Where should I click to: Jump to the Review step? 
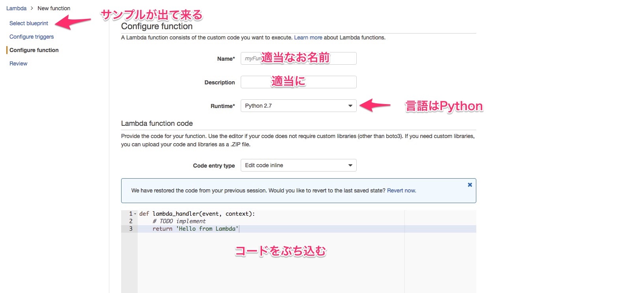click(19, 63)
